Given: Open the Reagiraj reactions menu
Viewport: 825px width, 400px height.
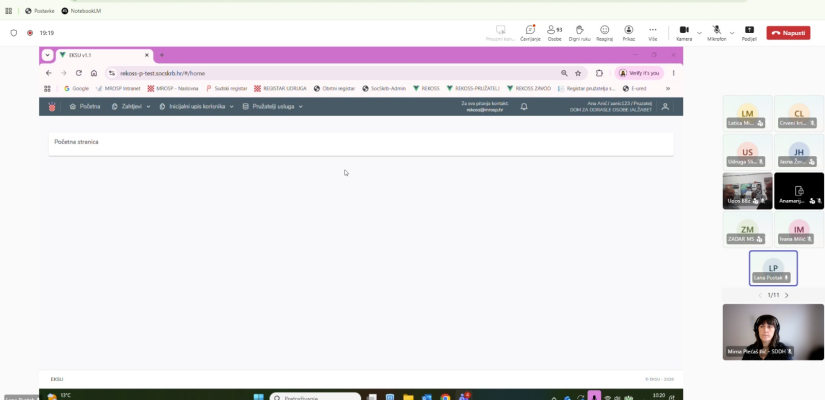Looking at the screenshot, I should pyautogui.click(x=605, y=33).
